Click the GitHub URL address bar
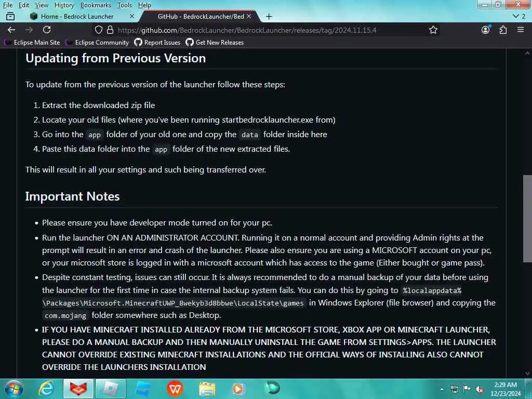 pos(247,30)
